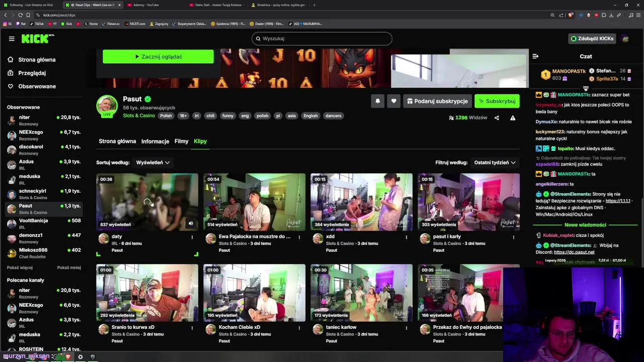Open options menu for the 'xdd' clip
The width and height of the screenshot is (644, 362).
[407, 237]
